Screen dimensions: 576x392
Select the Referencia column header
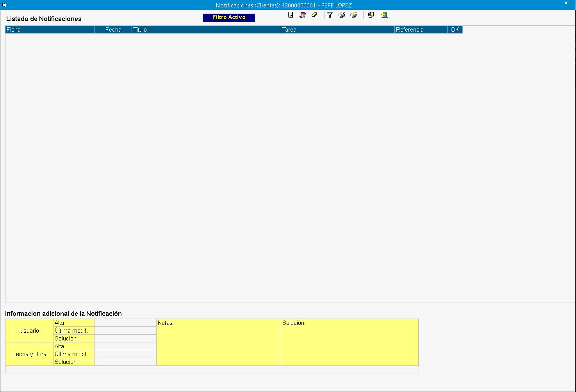(421, 30)
